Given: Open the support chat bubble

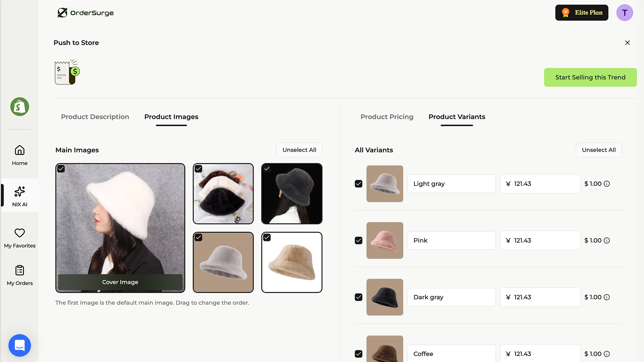Looking at the screenshot, I should 19,345.
